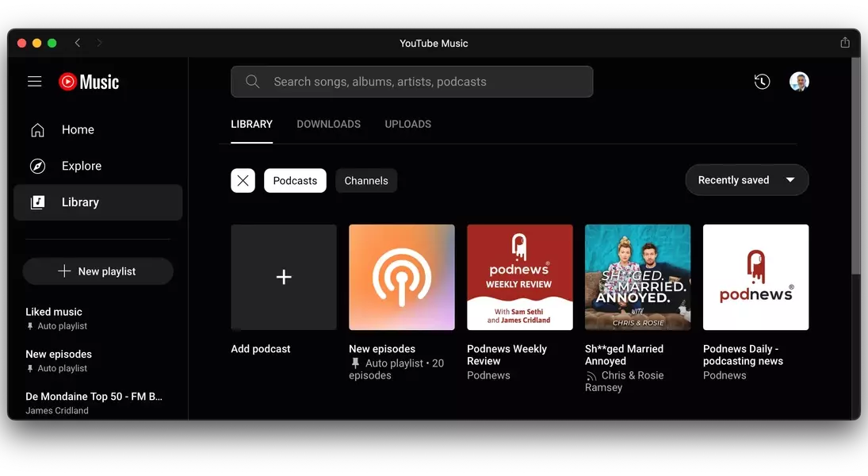Click the plus tile to add podcast
The width and height of the screenshot is (868, 476).
point(284,277)
